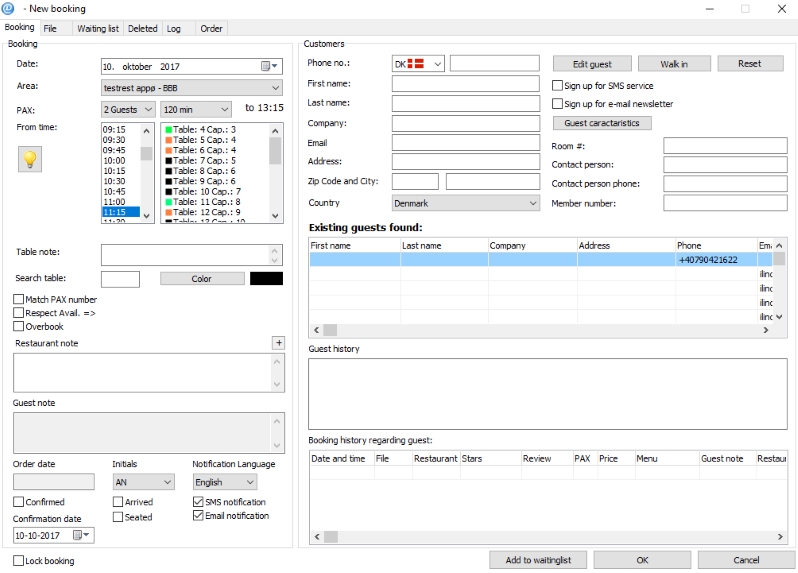Screen dimensions: 798x573
Task: Click the existing guests horizontal scrollbar thumb
Action: pyautogui.click(x=330, y=330)
